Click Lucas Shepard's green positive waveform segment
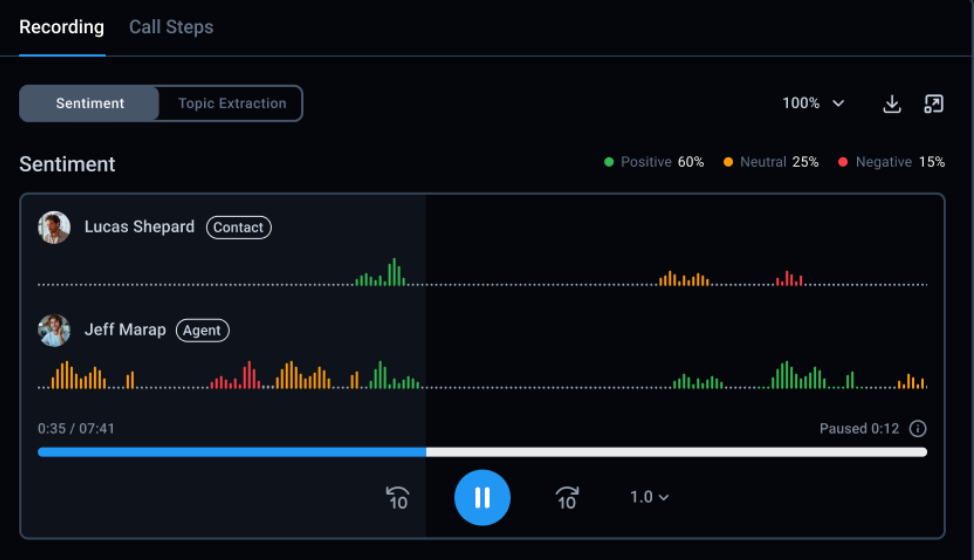 coord(380,272)
